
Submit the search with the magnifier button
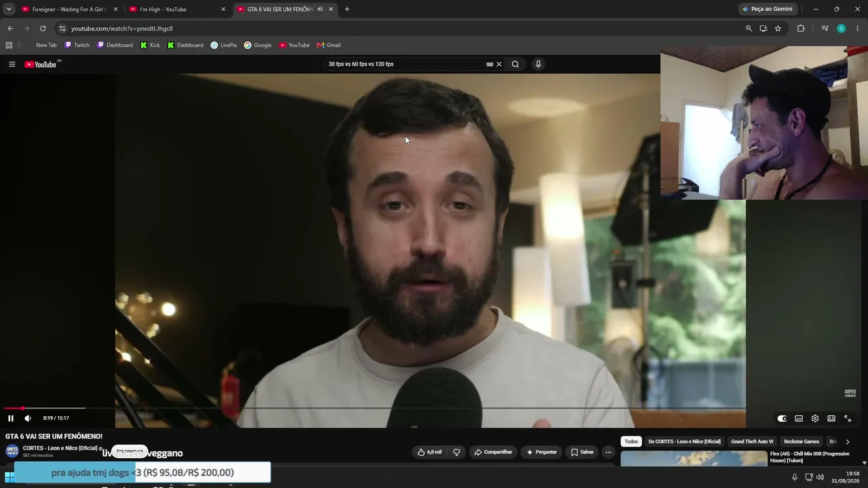coord(515,64)
